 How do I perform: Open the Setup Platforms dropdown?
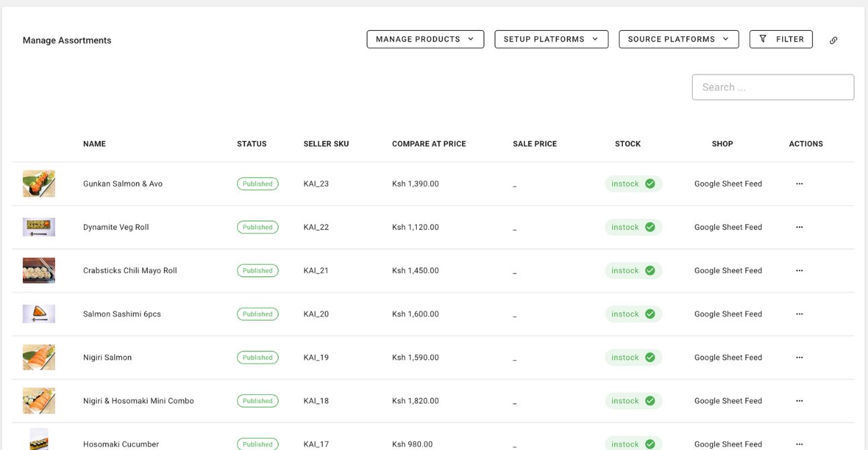pyautogui.click(x=551, y=40)
